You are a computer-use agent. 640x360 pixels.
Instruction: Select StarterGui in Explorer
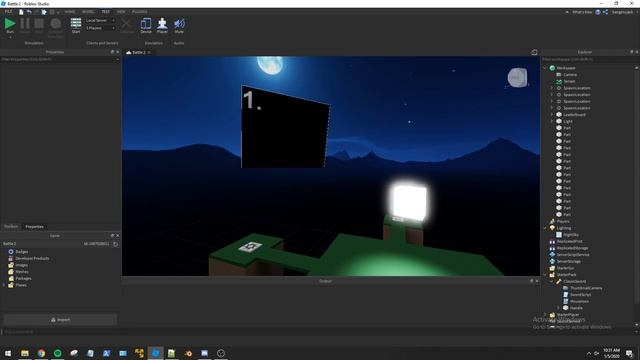565,268
